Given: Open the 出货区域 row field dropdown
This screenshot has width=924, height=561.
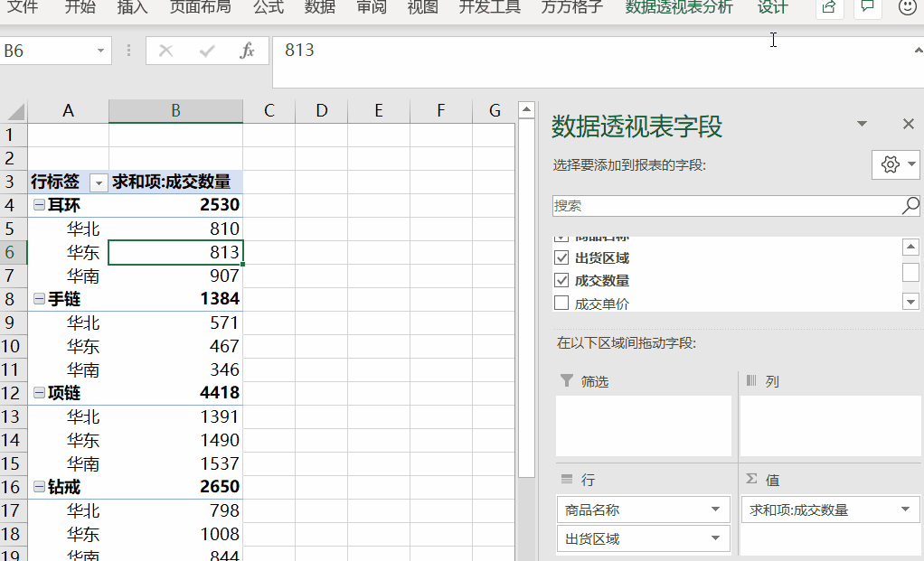Looking at the screenshot, I should tap(715, 538).
